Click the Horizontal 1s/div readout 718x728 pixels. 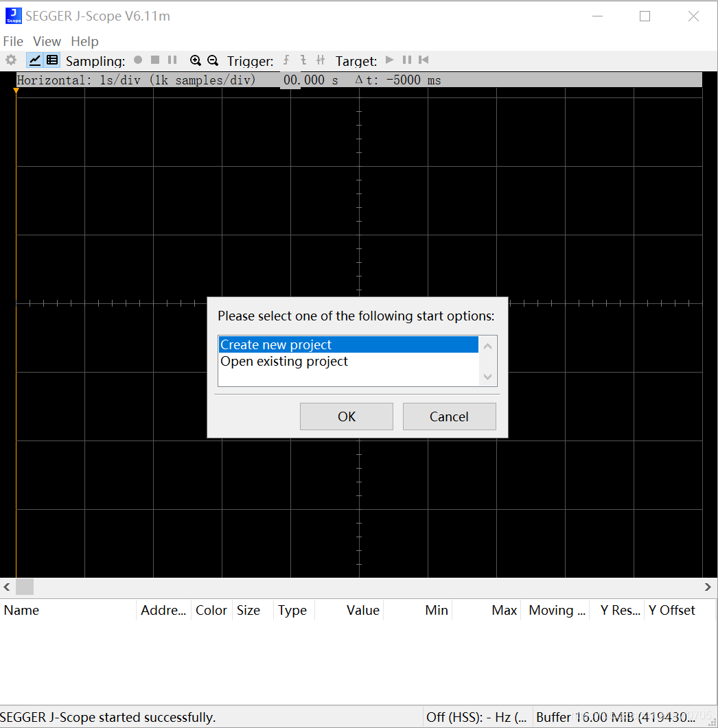pyautogui.click(x=136, y=80)
